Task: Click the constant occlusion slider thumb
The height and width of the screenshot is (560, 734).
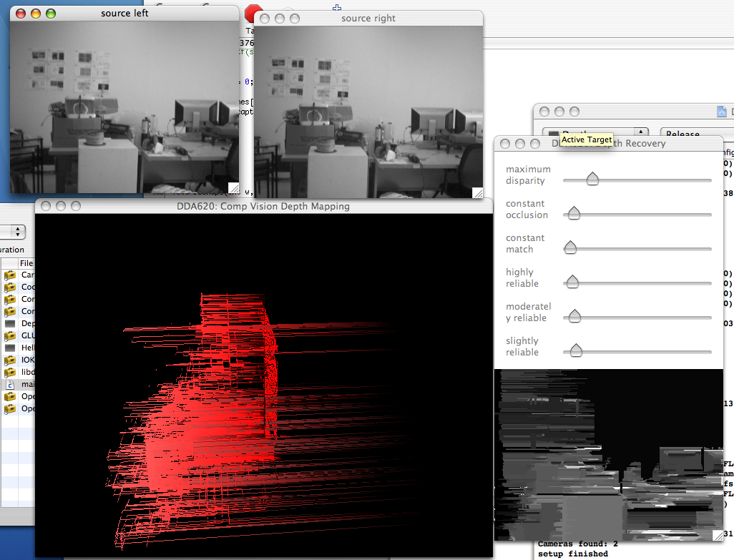Action: [x=573, y=213]
